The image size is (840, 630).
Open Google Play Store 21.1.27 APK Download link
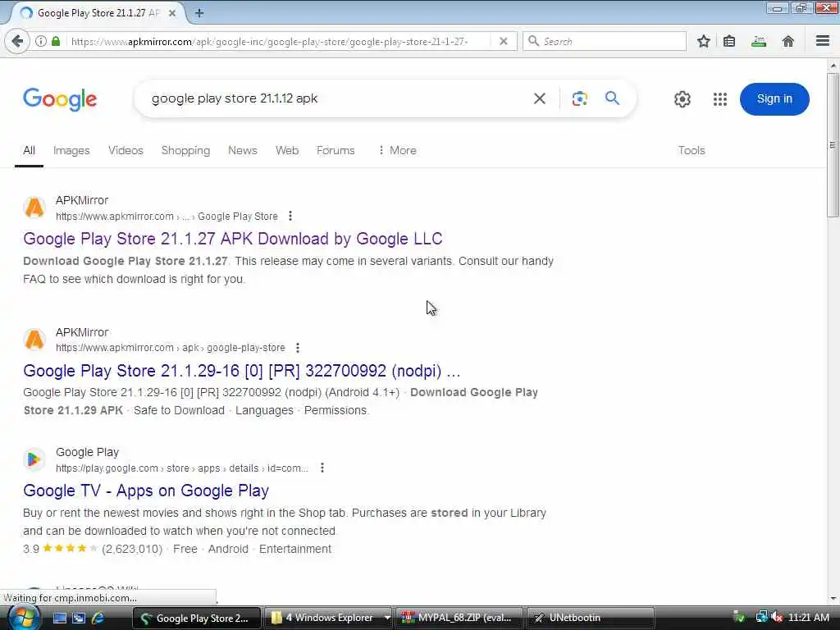click(232, 239)
